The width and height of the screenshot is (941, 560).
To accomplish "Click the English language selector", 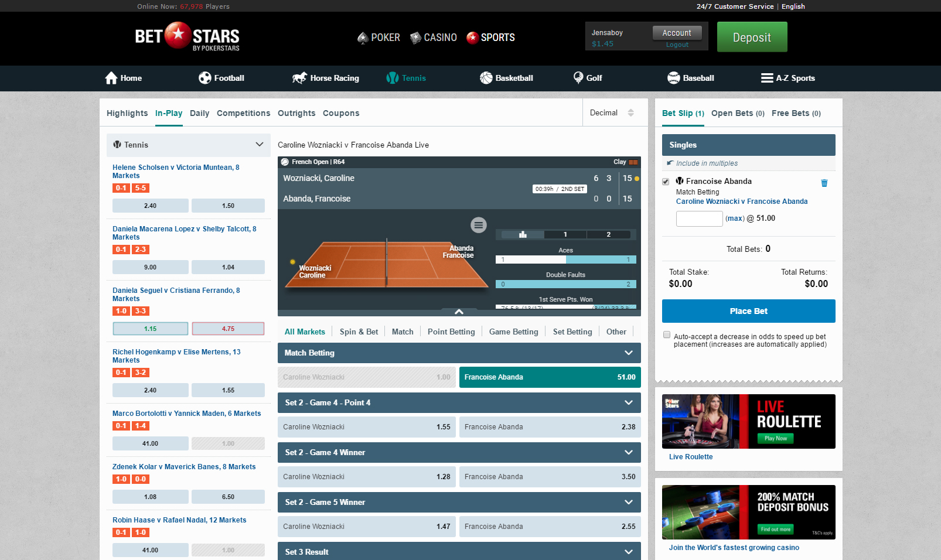I will coord(793,6).
